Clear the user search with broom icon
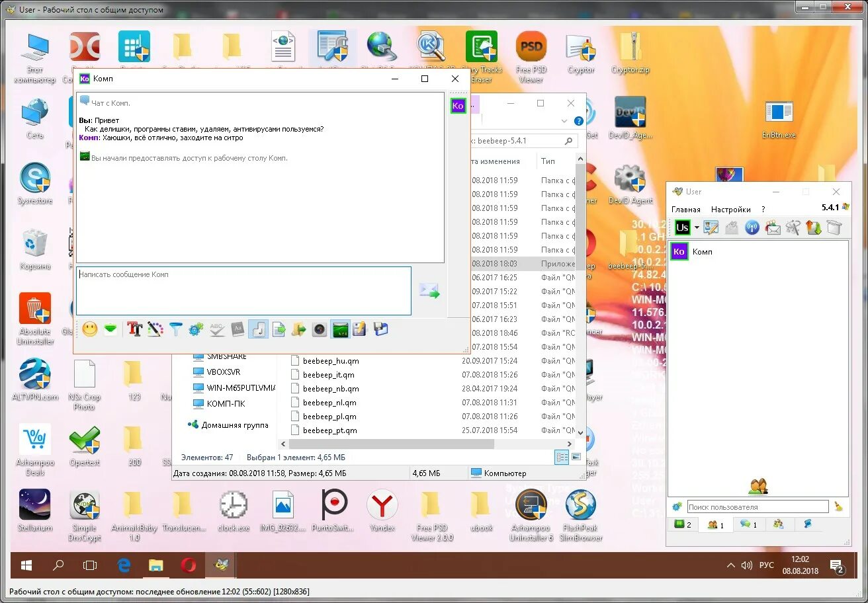Viewport: 868px width, 603px height. tap(839, 507)
